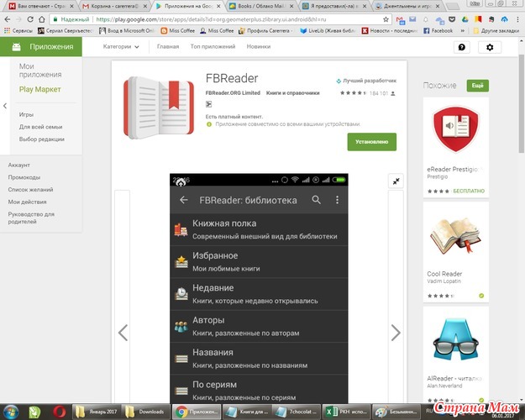
Task: Open Play Store settings gear icon
Action: click(x=490, y=47)
